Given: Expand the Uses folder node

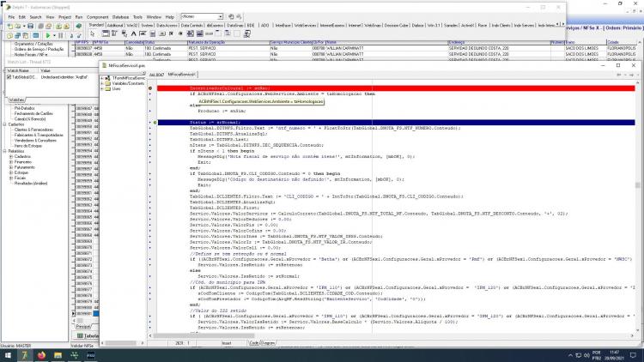Looking at the screenshot, I should [102, 88].
